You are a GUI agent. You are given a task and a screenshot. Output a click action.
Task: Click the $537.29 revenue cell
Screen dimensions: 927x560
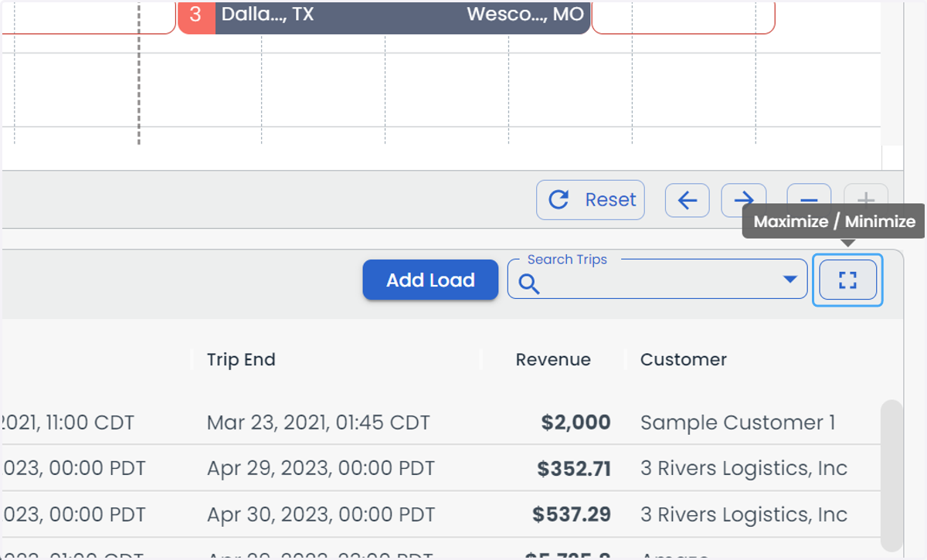click(x=572, y=514)
